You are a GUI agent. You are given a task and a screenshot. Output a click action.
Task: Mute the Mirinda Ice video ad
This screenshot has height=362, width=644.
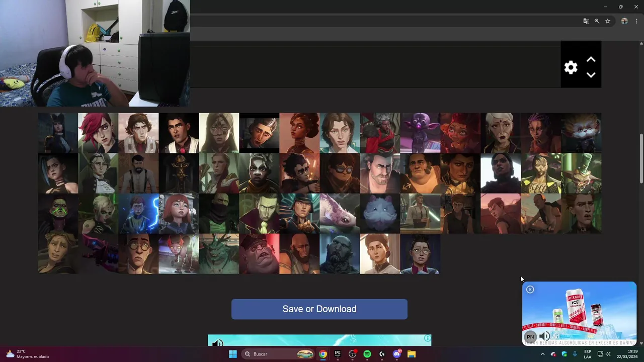click(x=544, y=336)
